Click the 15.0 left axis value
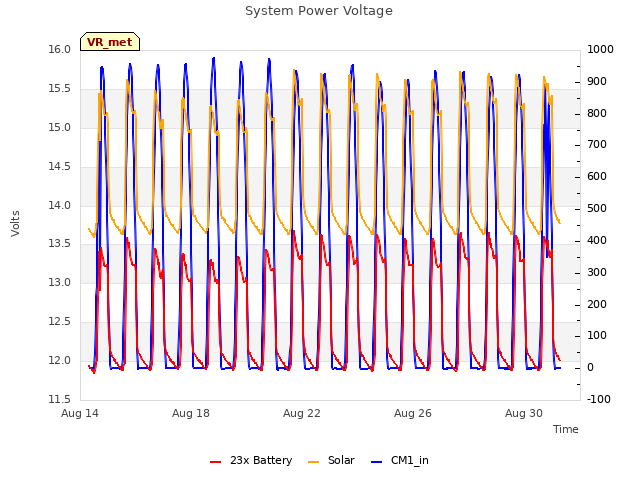 coord(60,128)
